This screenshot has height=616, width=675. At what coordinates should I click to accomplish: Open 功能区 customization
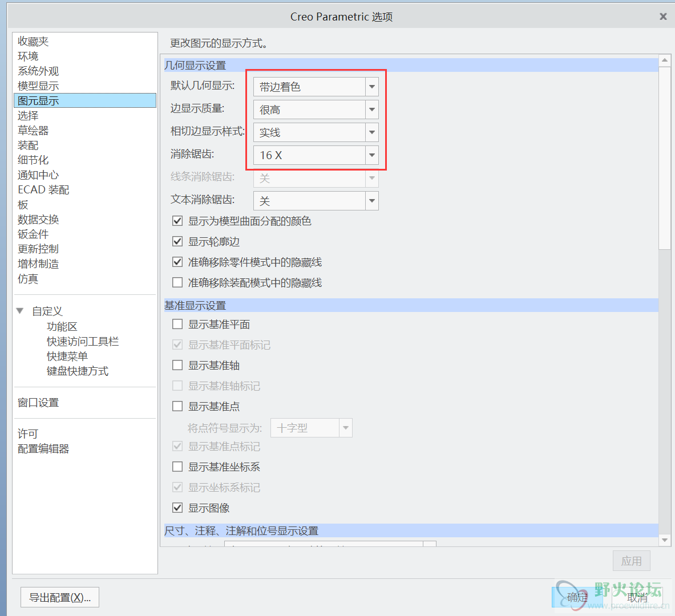[x=62, y=326]
